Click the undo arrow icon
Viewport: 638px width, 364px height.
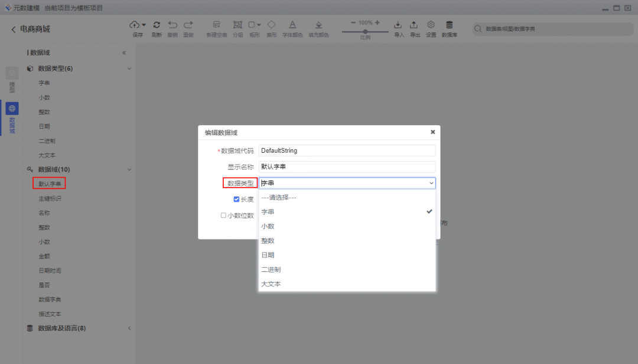[x=172, y=25]
